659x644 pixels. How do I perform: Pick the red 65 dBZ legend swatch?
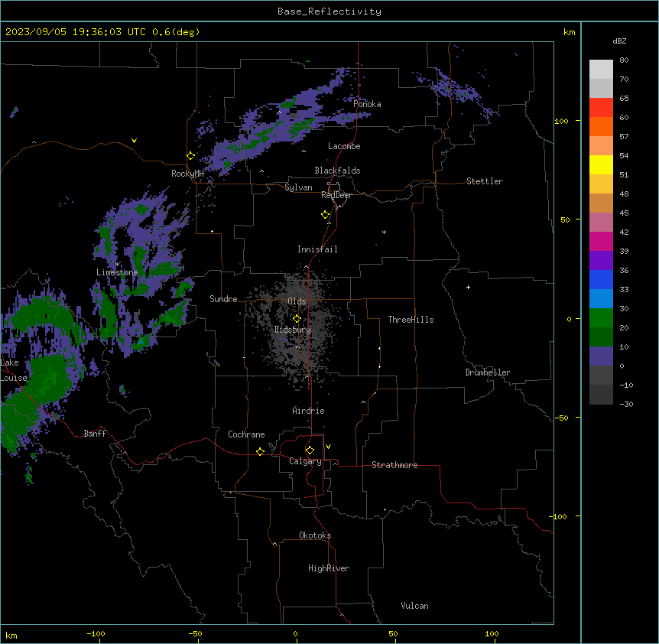click(x=601, y=108)
